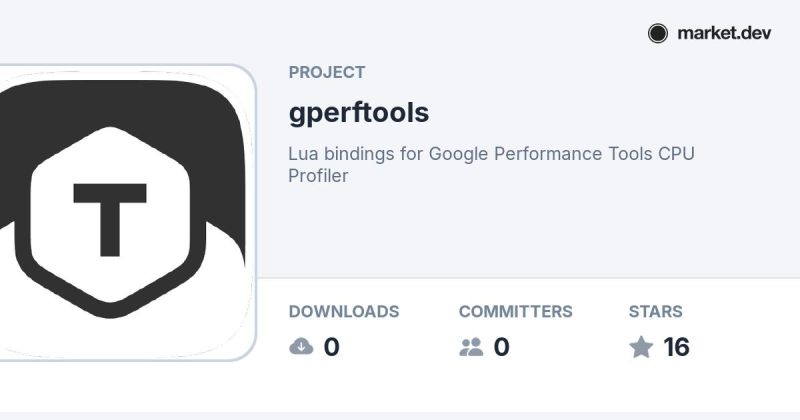Viewport: 800px width, 420px height.
Task: Click the stars count value 16
Action: (x=677, y=347)
